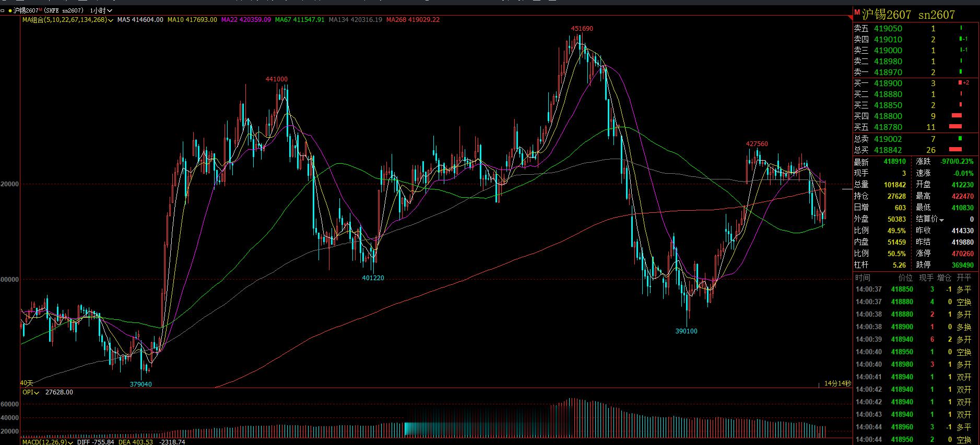This screenshot has width=980, height=445.
Task: Click the 40天 chart range label
Action: [27, 383]
